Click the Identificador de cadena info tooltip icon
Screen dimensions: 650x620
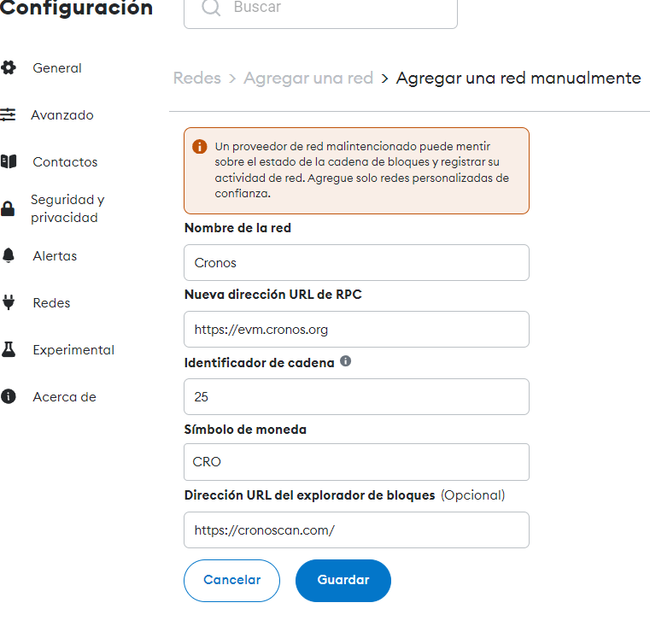tap(346, 362)
